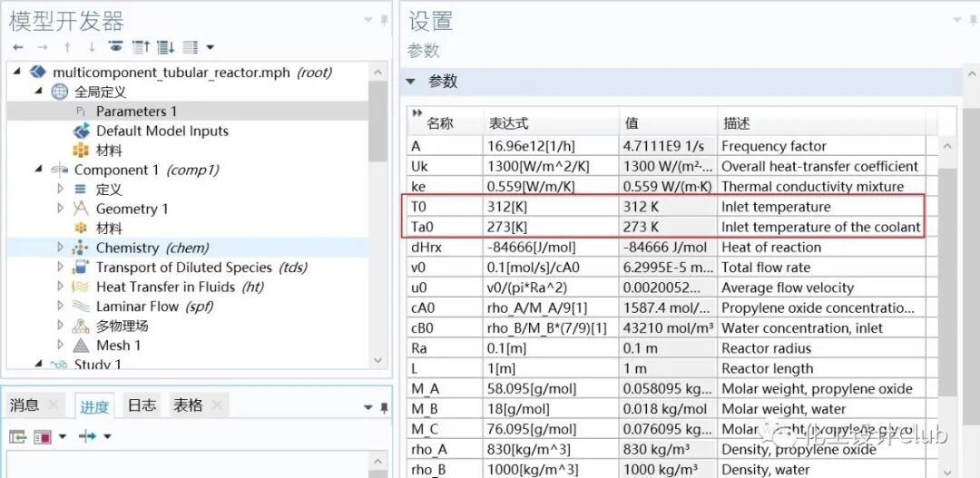Click the globe icon of 全局定义
Viewport: 980px width, 478px height.
pyautogui.click(x=59, y=92)
